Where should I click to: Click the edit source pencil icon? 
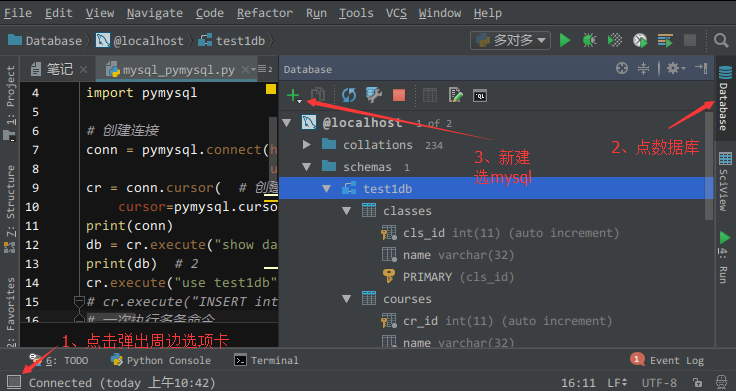455,95
